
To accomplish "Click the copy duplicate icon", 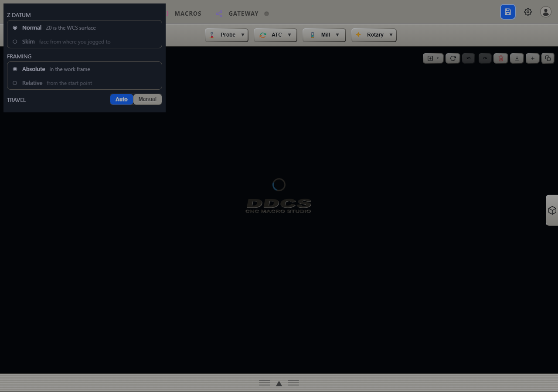I will tap(548, 58).
